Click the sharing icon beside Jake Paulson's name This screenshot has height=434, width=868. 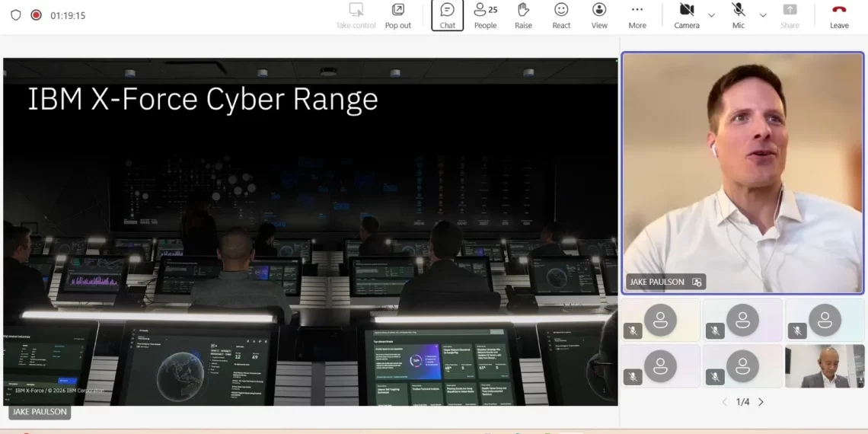(697, 282)
